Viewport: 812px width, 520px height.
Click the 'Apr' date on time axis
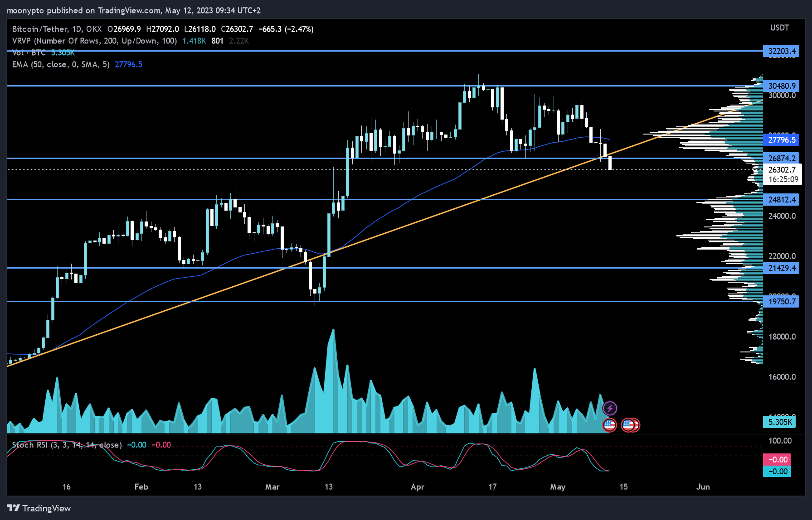[418, 486]
